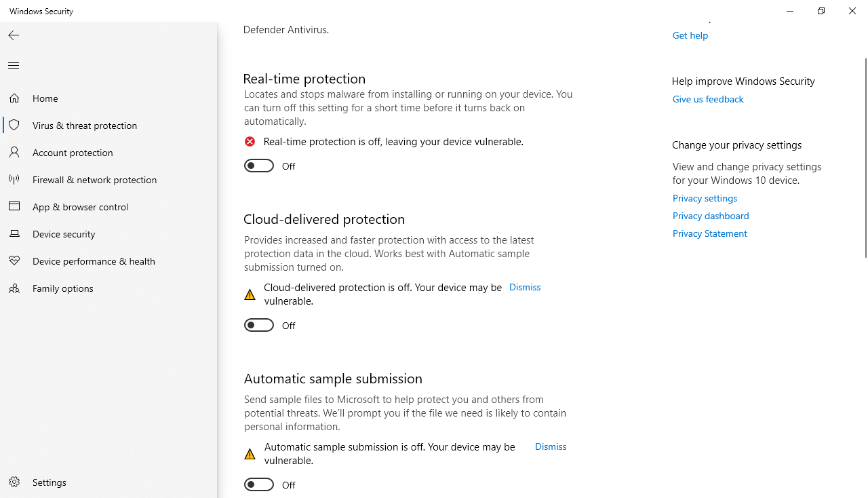Viewport: 868px width, 498px height.
Task: Click 'Help improve Windows Security' heading
Action: pyautogui.click(x=743, y=81)
